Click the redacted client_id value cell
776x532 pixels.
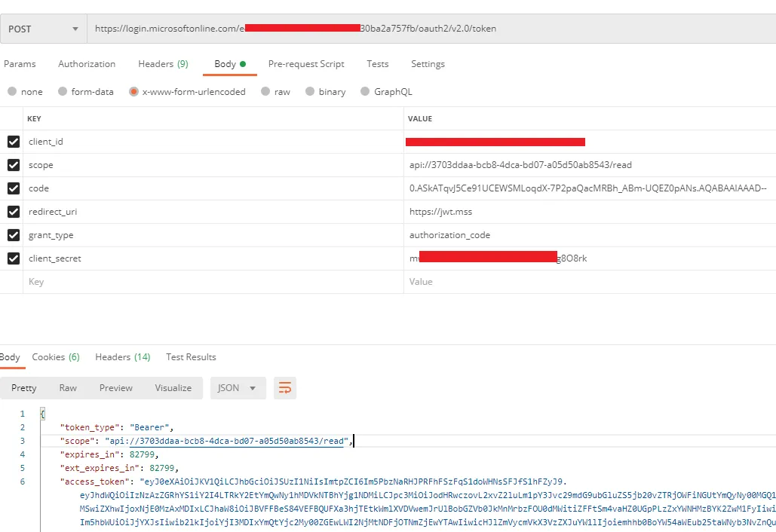590,142
